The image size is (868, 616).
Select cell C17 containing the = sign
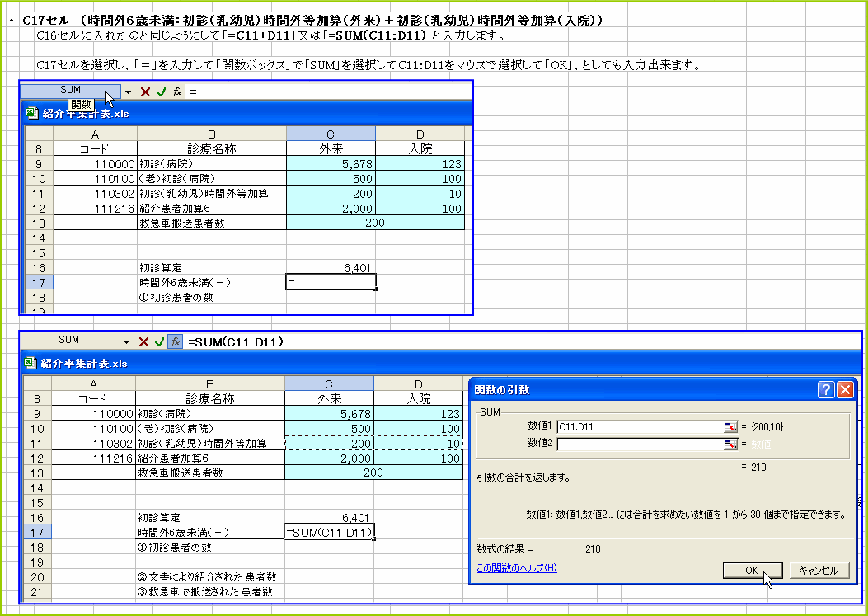[330, 281]
